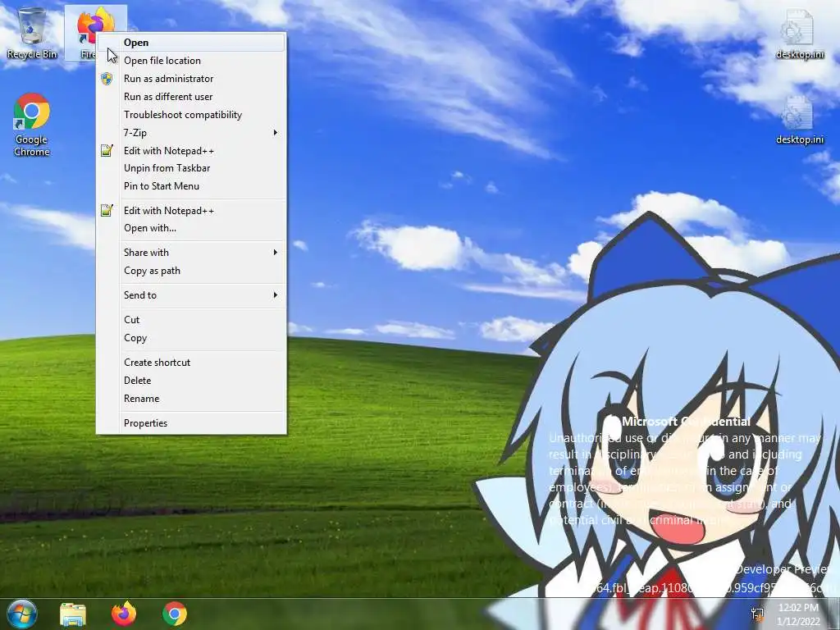Viewport: 840px width, 630px height.
Task: Choose Open with... option
Action: click(x=191, y=228)
